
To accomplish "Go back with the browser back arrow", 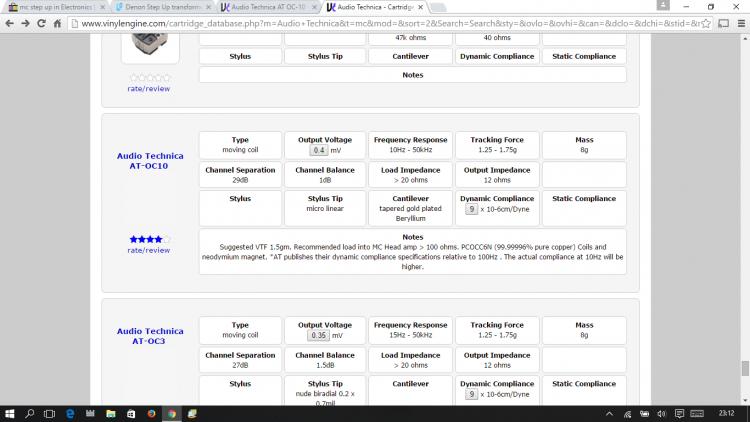I will tap(9, 23).
